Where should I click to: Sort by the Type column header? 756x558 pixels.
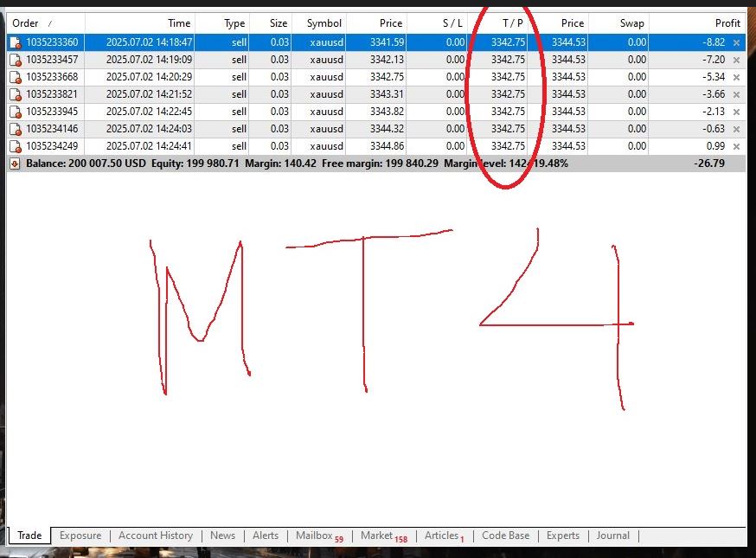tap(221, 23)
